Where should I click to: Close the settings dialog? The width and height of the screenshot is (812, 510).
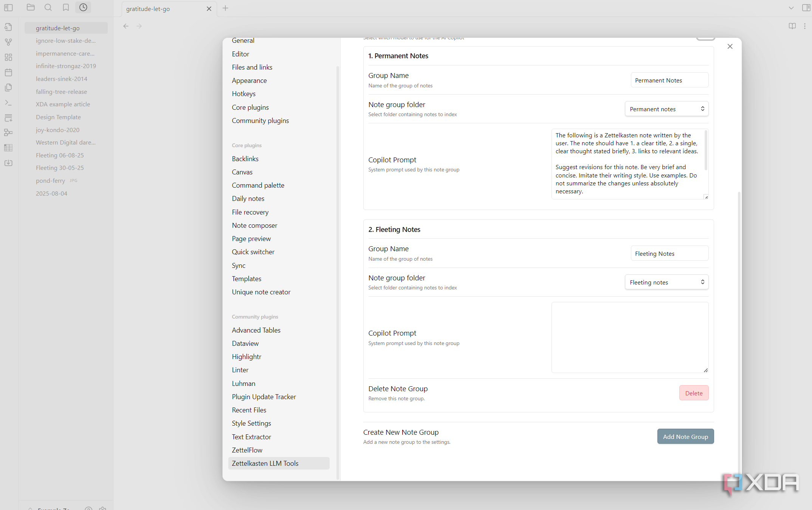[x=730, y=46]
